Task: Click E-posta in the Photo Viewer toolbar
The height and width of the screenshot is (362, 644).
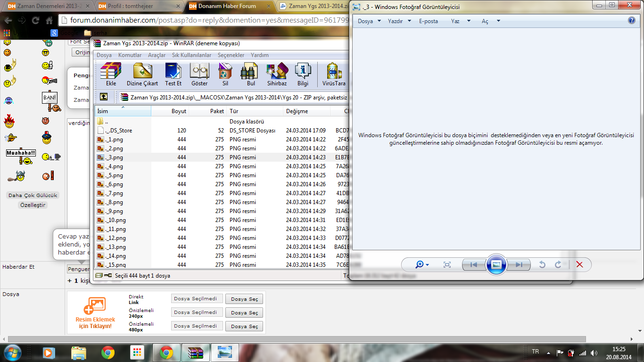Action: (x=429, y=21)
